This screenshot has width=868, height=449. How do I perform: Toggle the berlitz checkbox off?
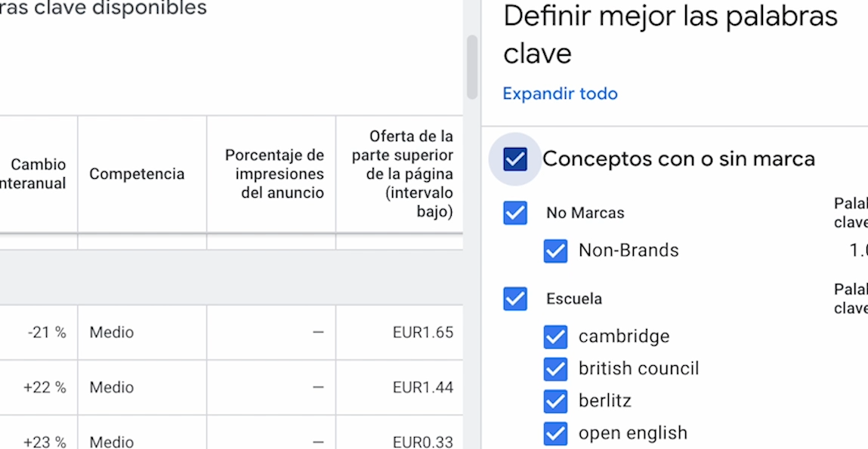coord(555,401)
